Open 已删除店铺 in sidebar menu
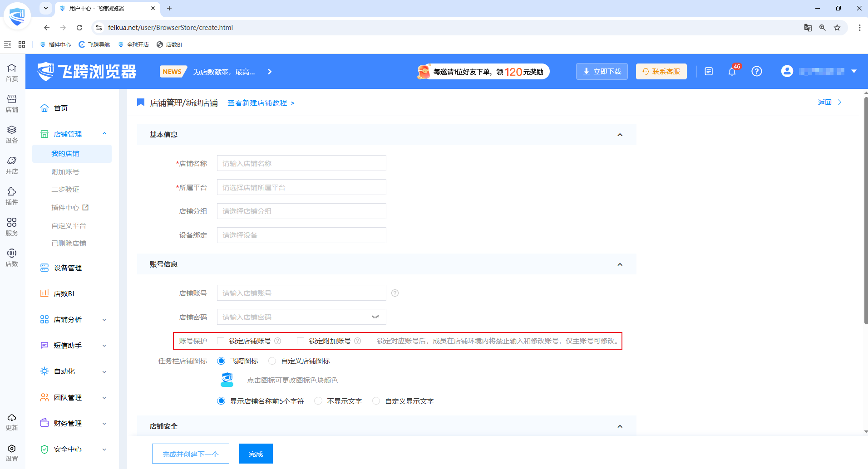The width and height of the screenshot is (868, 469). pos(69,244)
